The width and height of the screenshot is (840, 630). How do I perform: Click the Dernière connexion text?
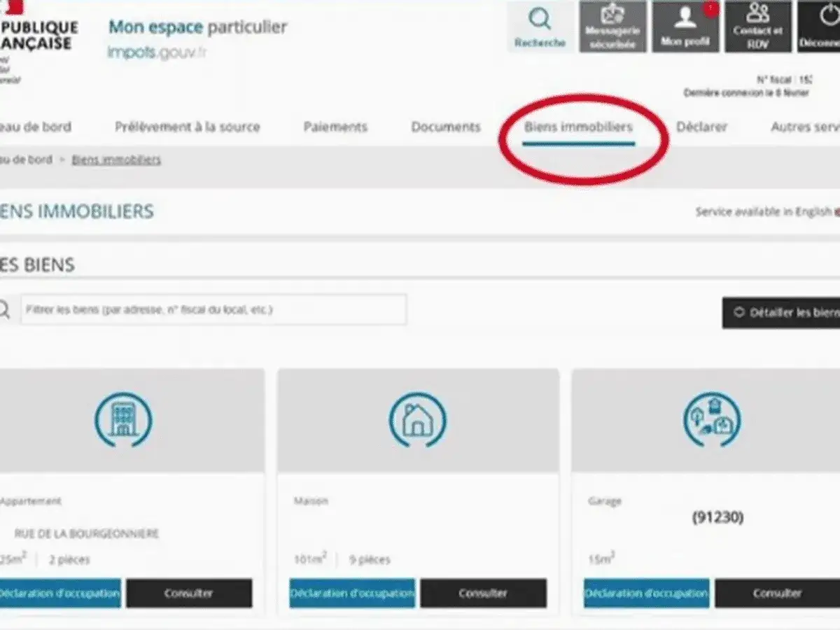tap(746, 93)
